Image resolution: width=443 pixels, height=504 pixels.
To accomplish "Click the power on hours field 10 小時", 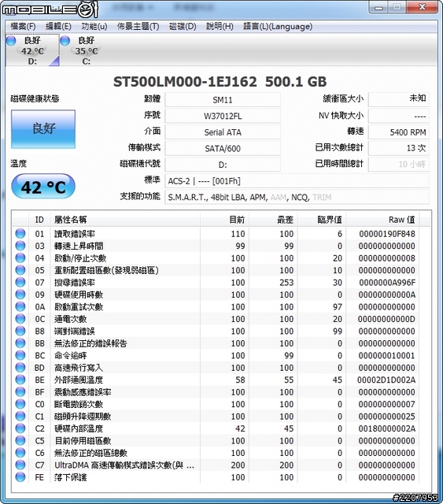I will 399,165.
